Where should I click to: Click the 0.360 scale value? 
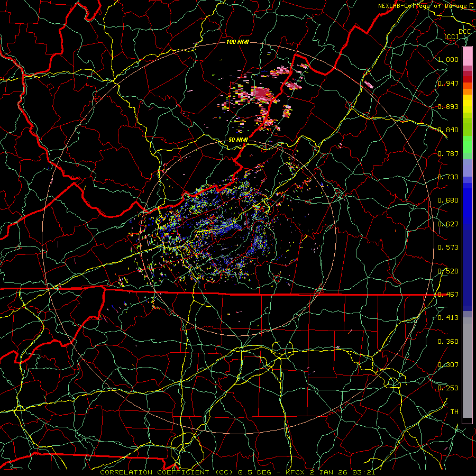(x=448, y=342)
